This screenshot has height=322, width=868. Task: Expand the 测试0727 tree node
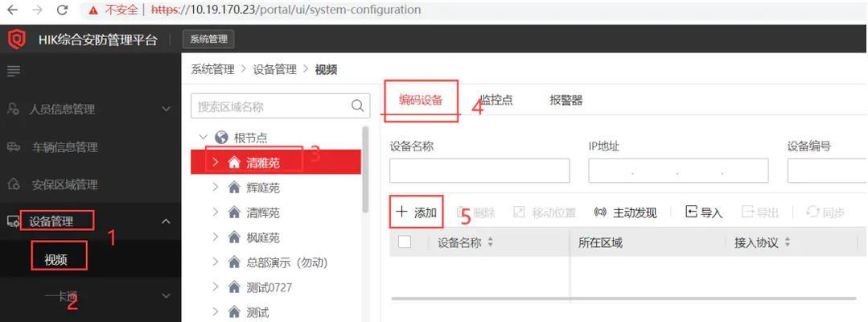coord(215,287)
